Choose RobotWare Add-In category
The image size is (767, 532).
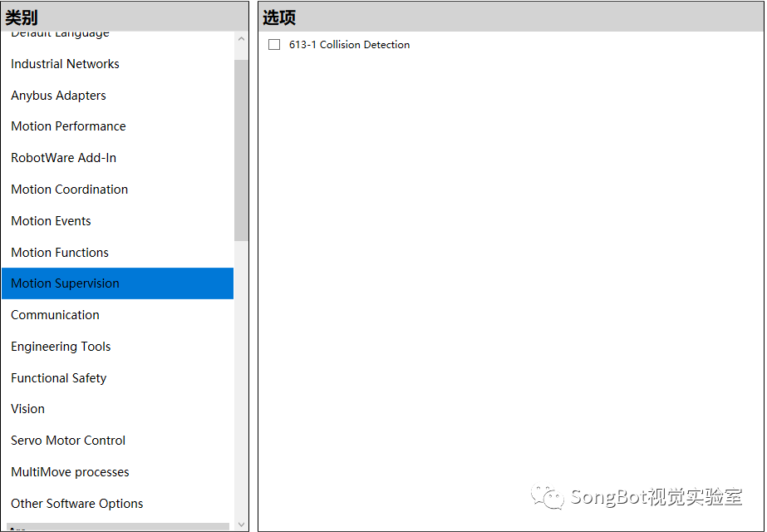coord(117,158)
